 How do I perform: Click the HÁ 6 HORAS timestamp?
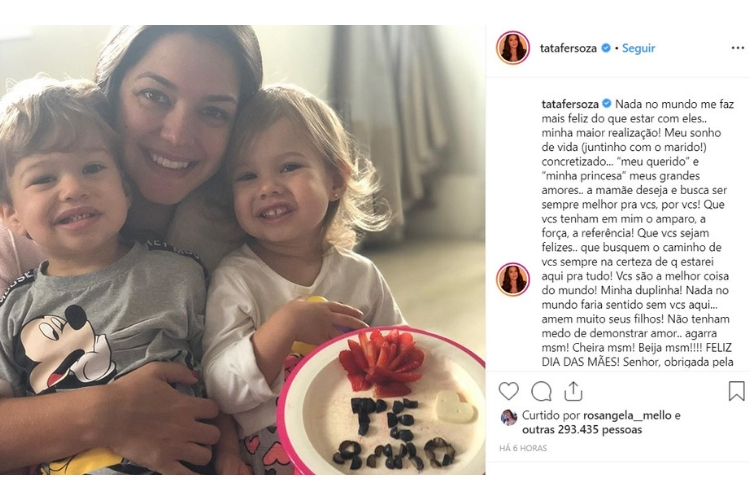pos(523,448)
